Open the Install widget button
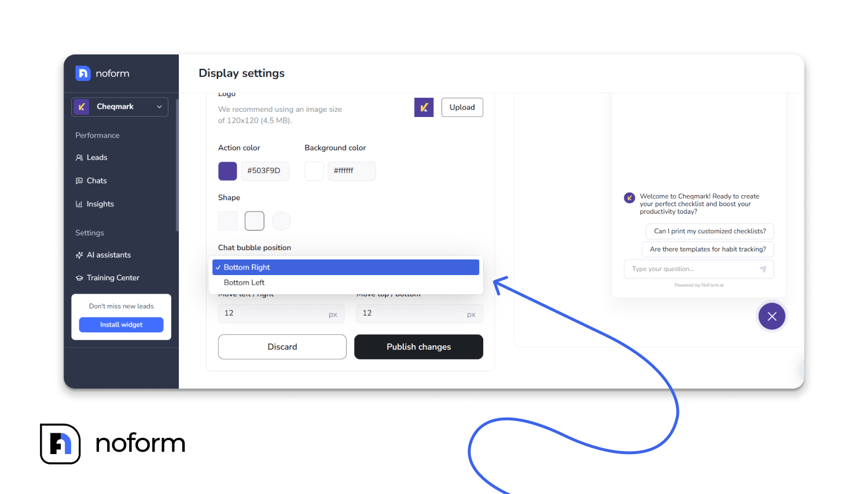This screenshot has height=494, width=868. point(121,325)
